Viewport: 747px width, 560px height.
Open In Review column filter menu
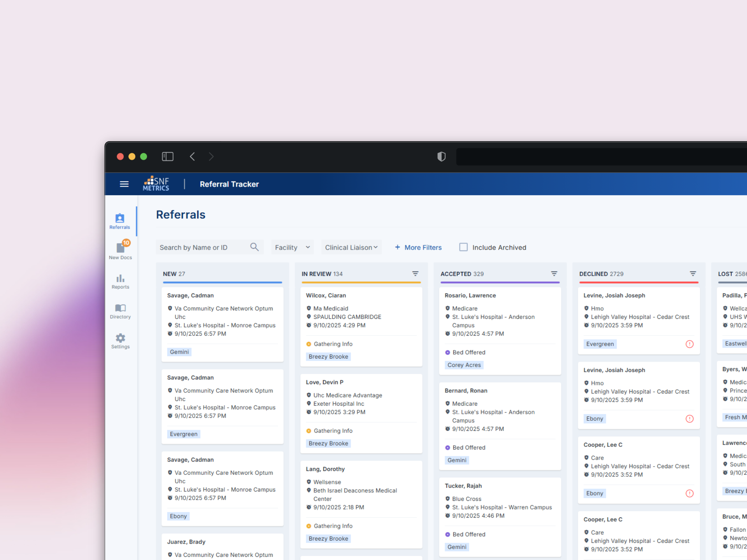[x=416, y=274]
